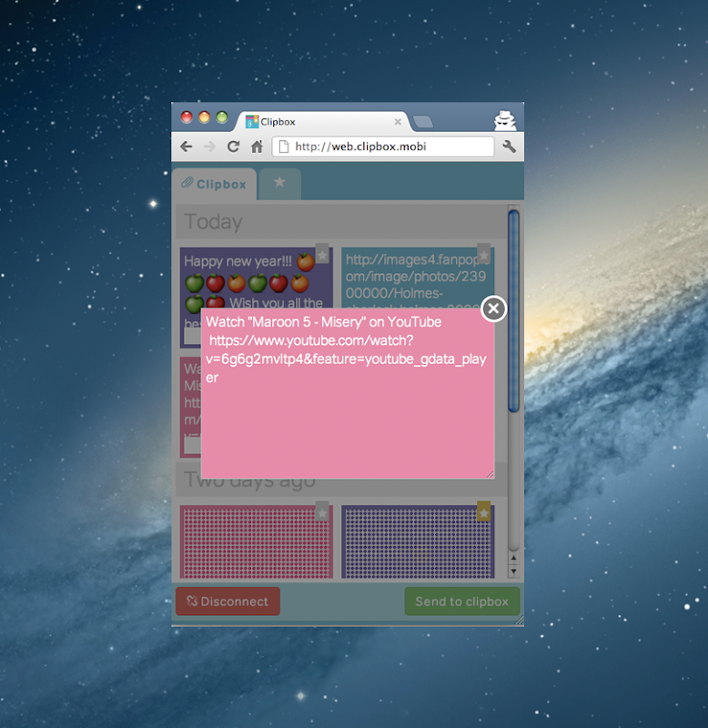The width and height of the screenshot is (708, 728).
Task: Switch to the Clipbox paperclip tab
Action: (x=214, y=184)
